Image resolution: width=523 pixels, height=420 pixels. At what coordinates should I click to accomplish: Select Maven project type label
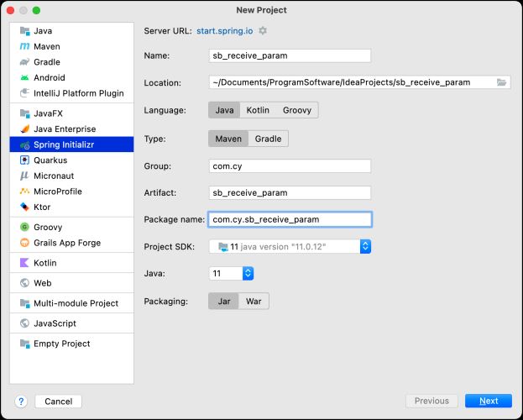(47, 46)
